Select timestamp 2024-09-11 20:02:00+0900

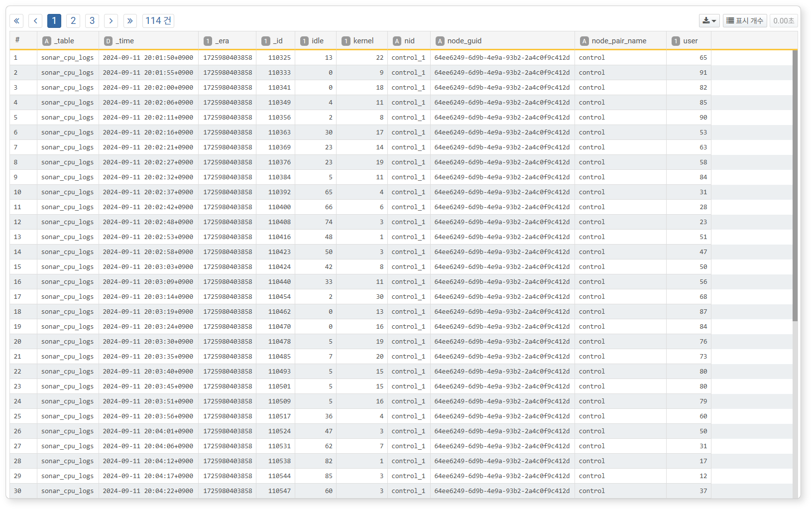tap(148, 88)
